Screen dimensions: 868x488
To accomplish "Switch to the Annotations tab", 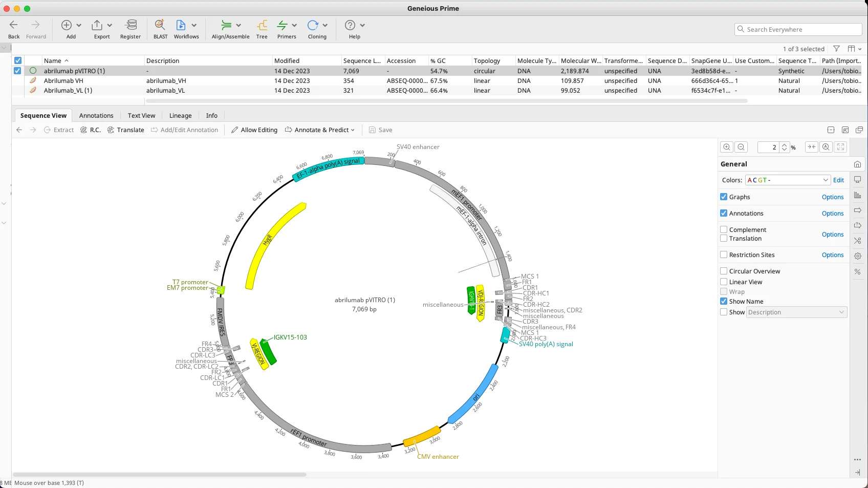I will pyautogui.click(x=96, y=115).
